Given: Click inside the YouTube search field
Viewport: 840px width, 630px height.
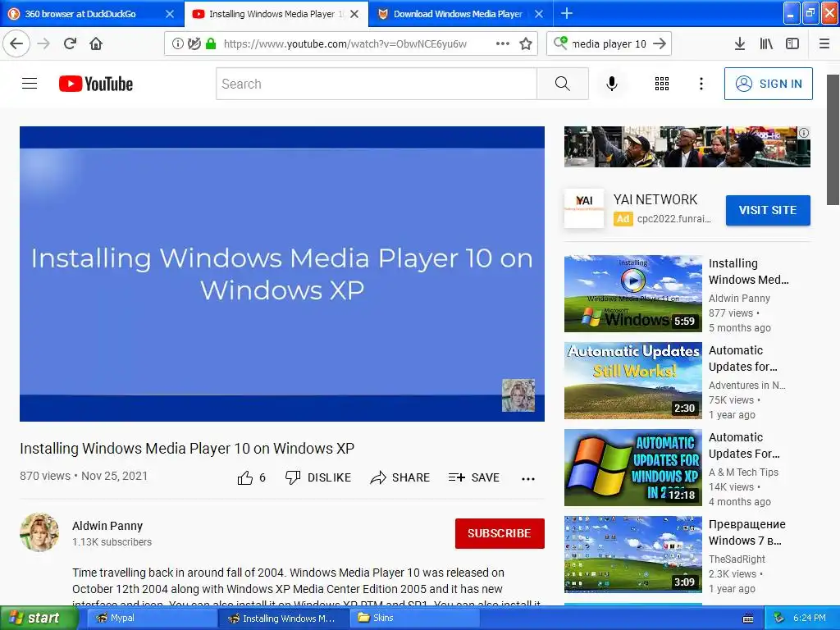Looking at the screenshot, I should (377, 84).
